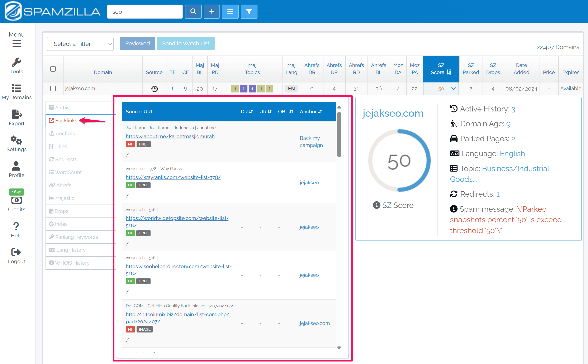
Task: Click the Topic list icon in summary
Action: [x=454, y=168]
